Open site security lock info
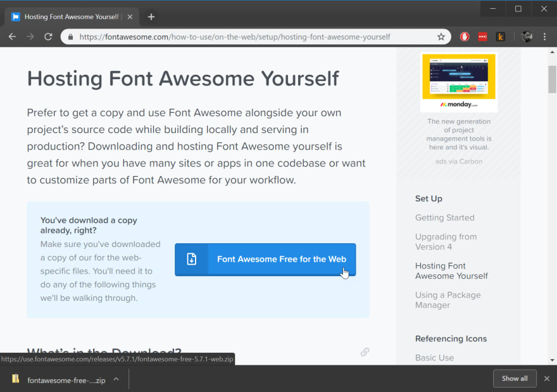557x392 pixels. 70,37
